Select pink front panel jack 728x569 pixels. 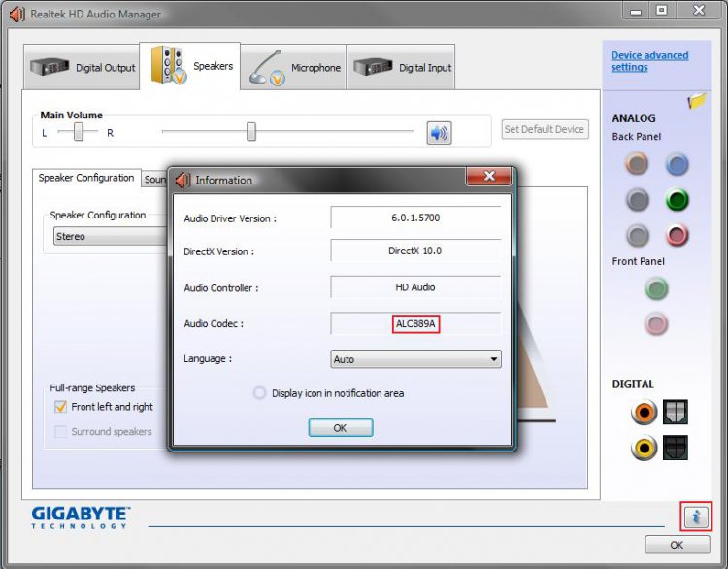[x=656, y=323]
